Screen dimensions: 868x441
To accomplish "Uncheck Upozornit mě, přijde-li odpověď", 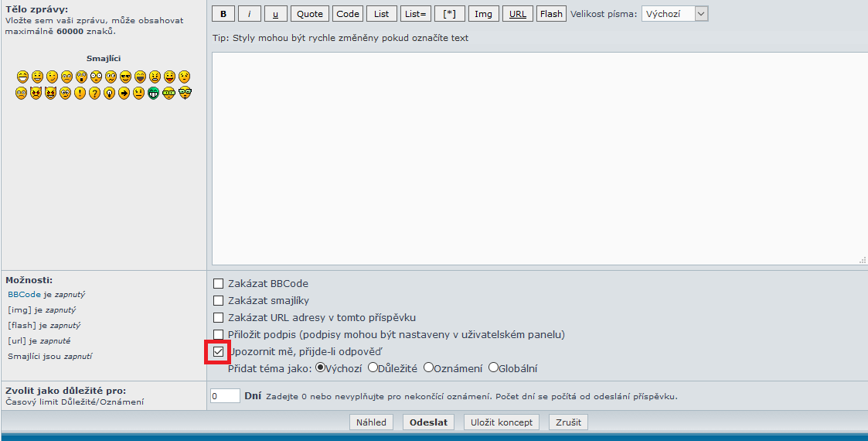I will (219, 352).
